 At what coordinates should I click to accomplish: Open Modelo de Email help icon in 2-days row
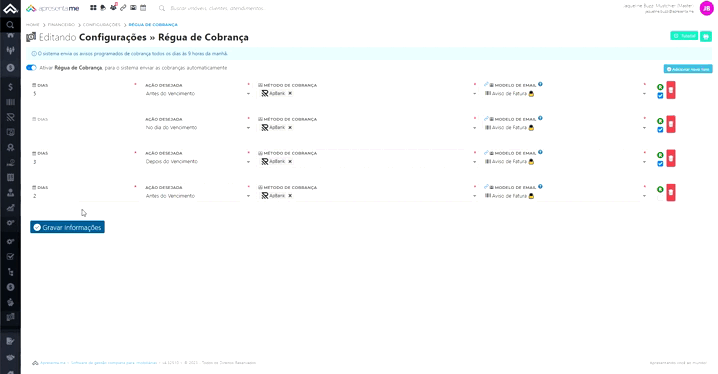click(540, 187)
